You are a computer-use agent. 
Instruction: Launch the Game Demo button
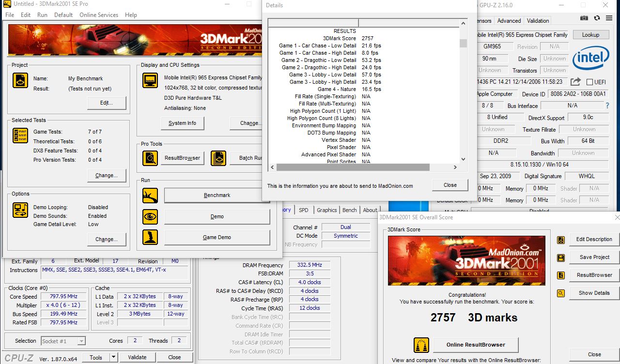[x=217, y=237]
